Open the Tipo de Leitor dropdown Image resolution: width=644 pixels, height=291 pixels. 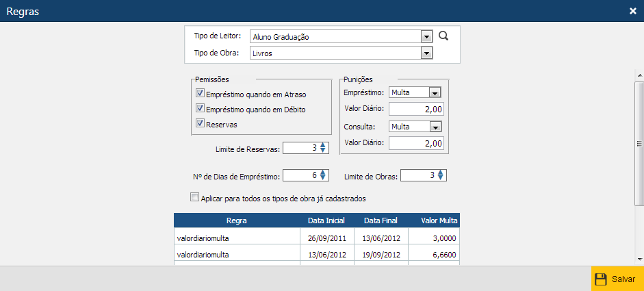[x=426, y=36]
